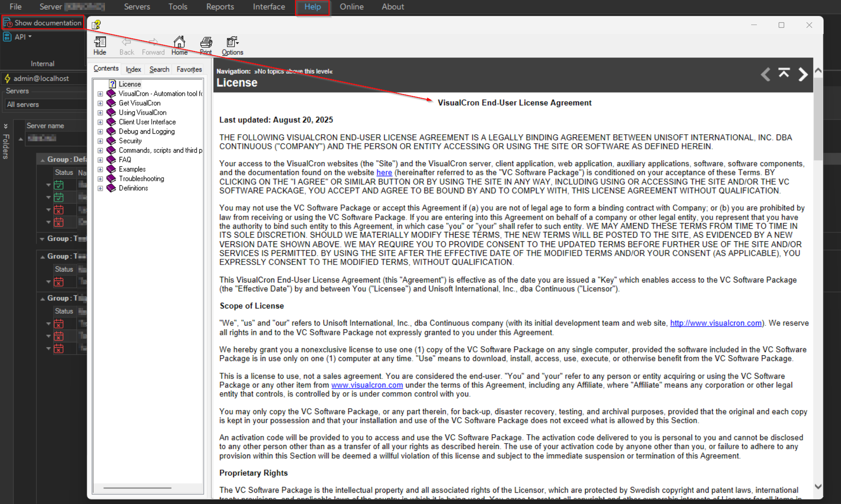Click the Print icon
The width and height of the screenshot is (841, 504).
pyautogui.click(x=206, y=46)
